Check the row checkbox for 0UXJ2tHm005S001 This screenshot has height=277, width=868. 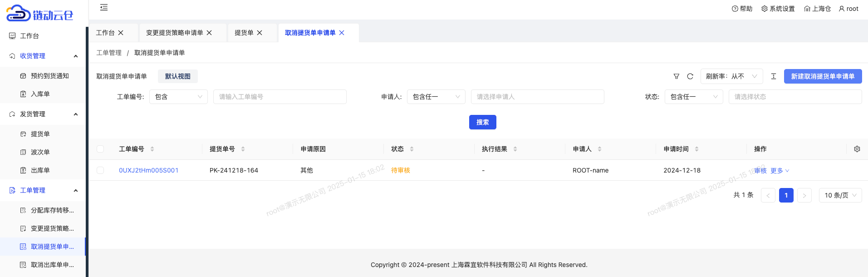click(x=100, y=170)
